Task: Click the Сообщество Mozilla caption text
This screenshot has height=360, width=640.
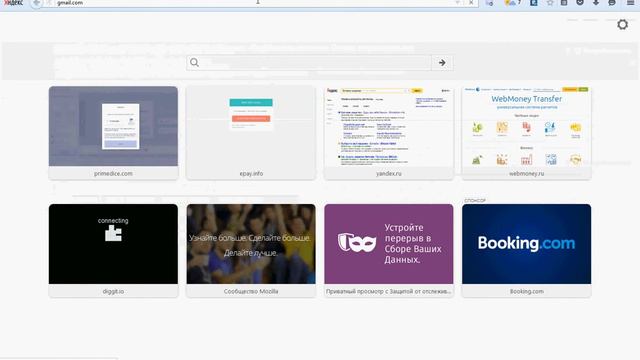Action: 251,291
